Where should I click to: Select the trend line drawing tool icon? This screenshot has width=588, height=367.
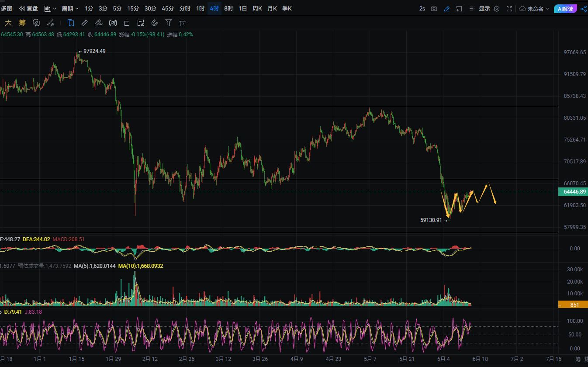pos(50,23)
